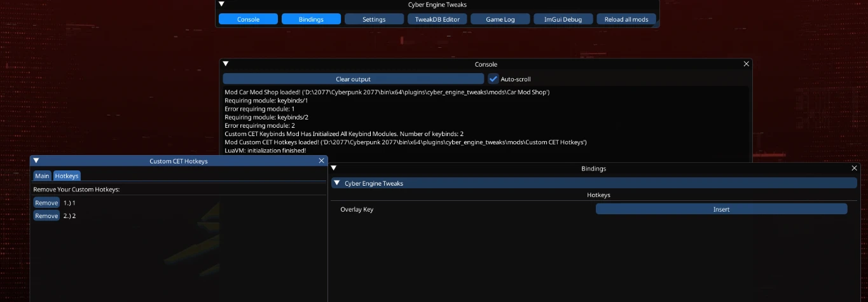
Task: Collapse the Custom CET Hotkeys window
Action: pyautogui.click(x=36, y=161)
